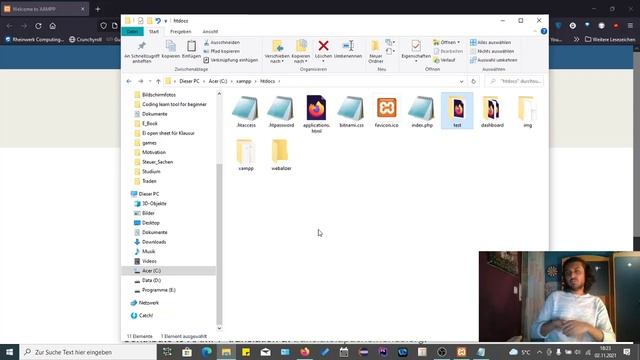The image size is (640, 360).
Task: Click Pfad kopieren in the ribbon
Action: coord(222,51)
